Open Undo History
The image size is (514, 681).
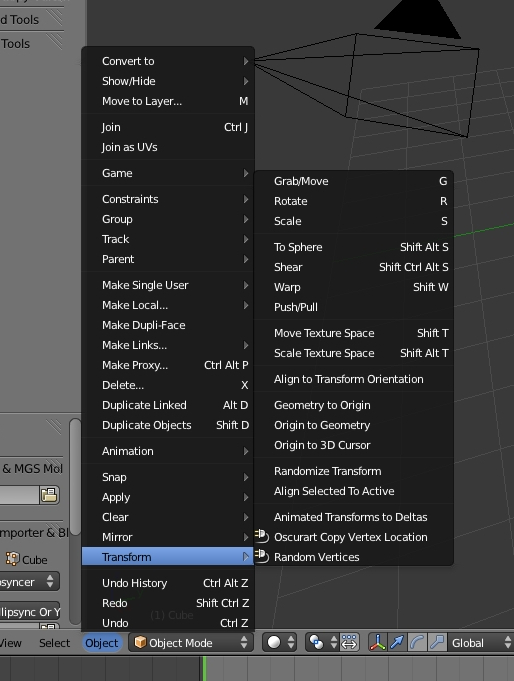[x=168, y=583]
